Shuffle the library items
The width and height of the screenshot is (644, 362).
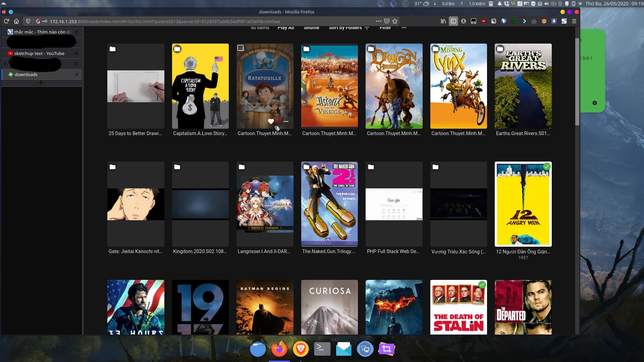coord(311,27)
